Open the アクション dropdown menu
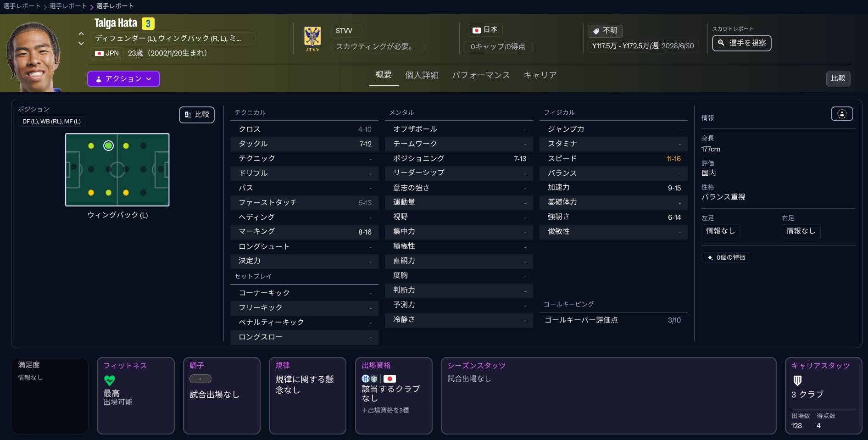The width and height of the screenshot is (868, 440). pos(123,79)
